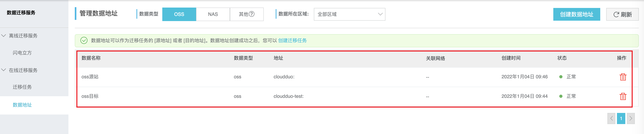Viewport: 644px width, 134px height.
Task: Collapse the 离线迁移服务 section
Action: [x=4, y=36]
